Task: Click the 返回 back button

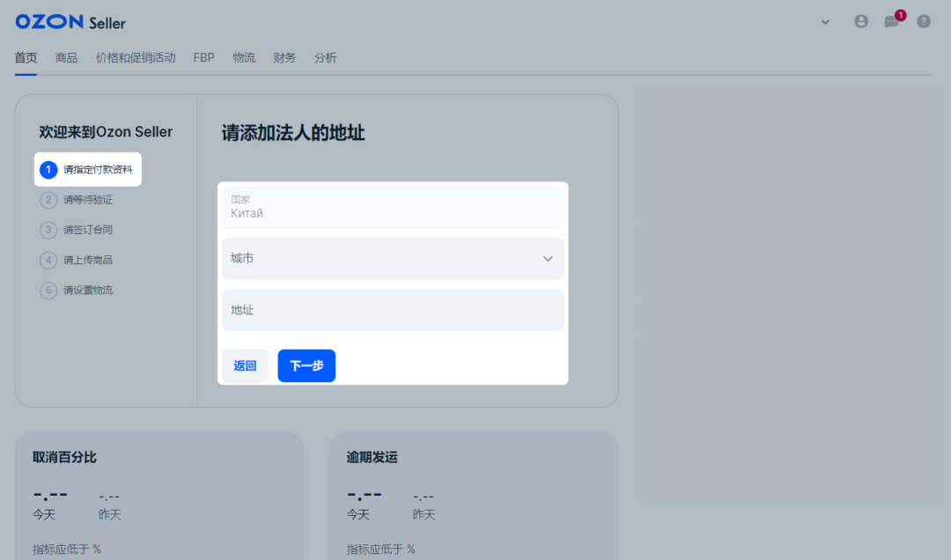Action: (x=245, y=366)
